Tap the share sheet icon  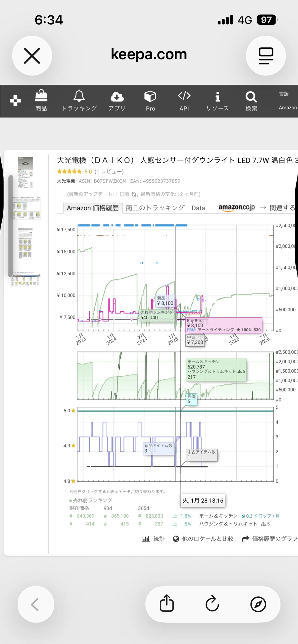point(167,604)
